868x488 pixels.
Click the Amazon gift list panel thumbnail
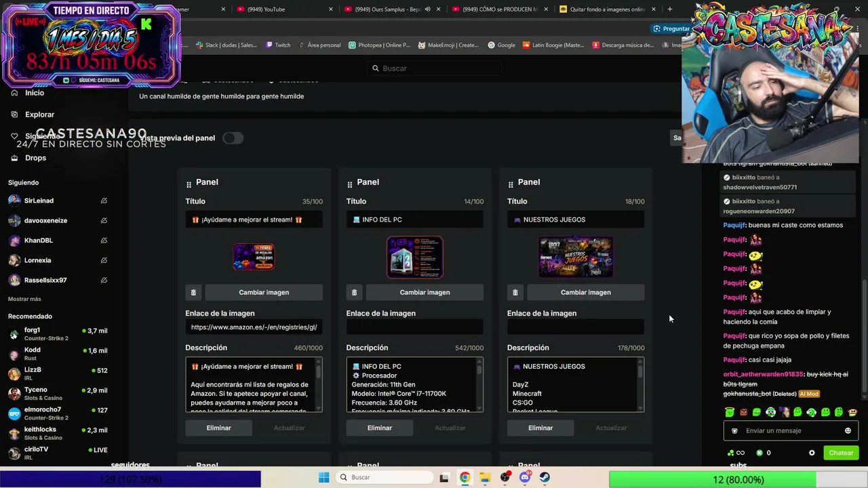254,257
